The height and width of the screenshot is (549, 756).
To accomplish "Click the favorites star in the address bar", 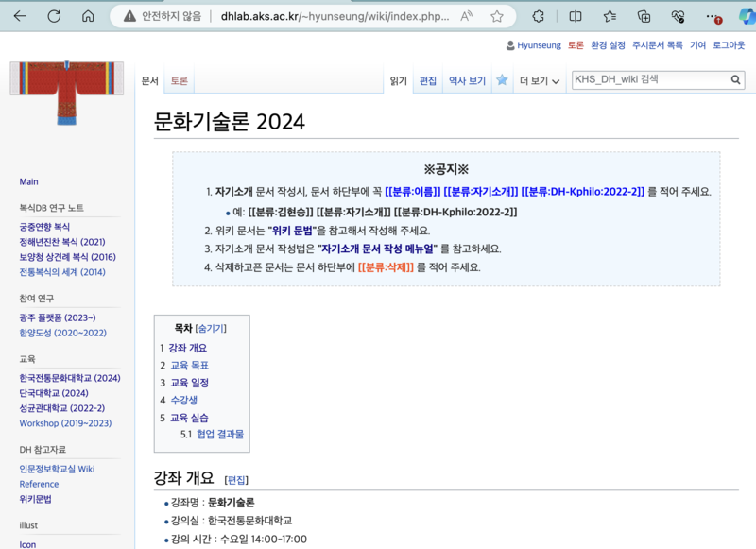I will tap(496, 16).
